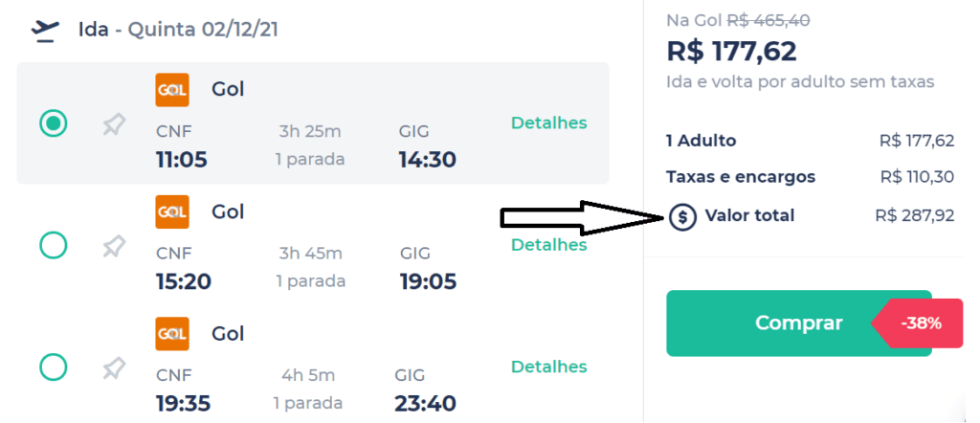This screenshot has height=423, width=980.
Task: Click the Gol logo of the 11:05 flight
Action: tap(172, 91)
